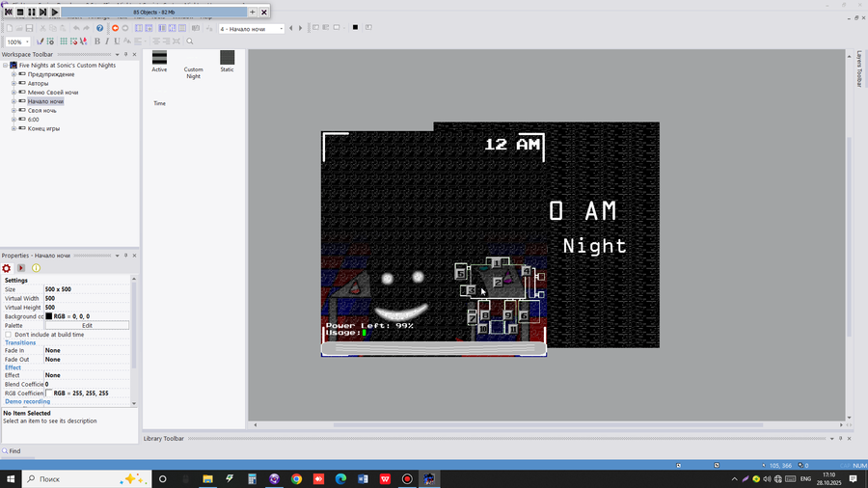Pin the Properties panel
Viewport: 868px width, 488px height.
tap(125, 256)
